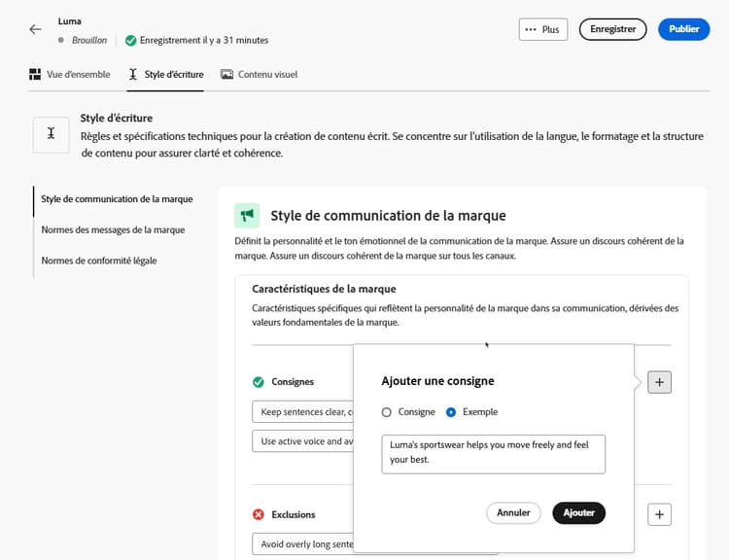Click the 'Caractéristiques de la marque' heading
729x560 pixels.
point(324,289)
